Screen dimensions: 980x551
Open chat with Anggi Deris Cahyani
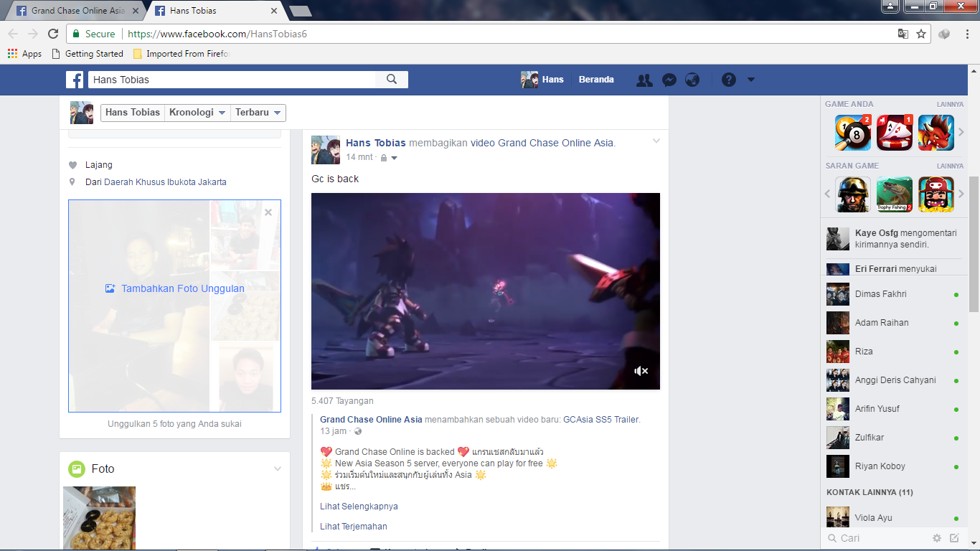click(893, 380)
